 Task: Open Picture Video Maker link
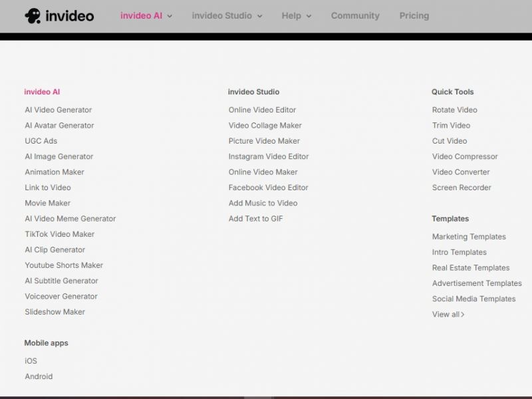click(264, 141)
